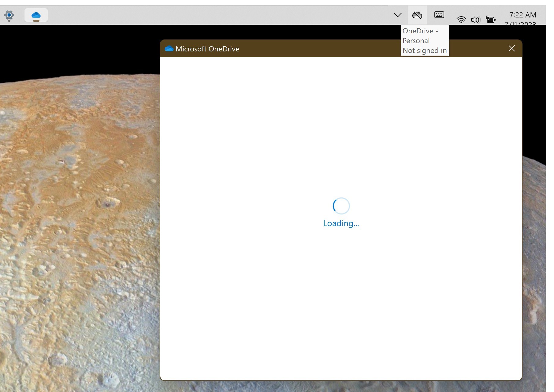This screenshot has height=392, width=554.
Task: Click the crossed-out OneDrive cloud in system tray
Action: [x=417, y=15]
